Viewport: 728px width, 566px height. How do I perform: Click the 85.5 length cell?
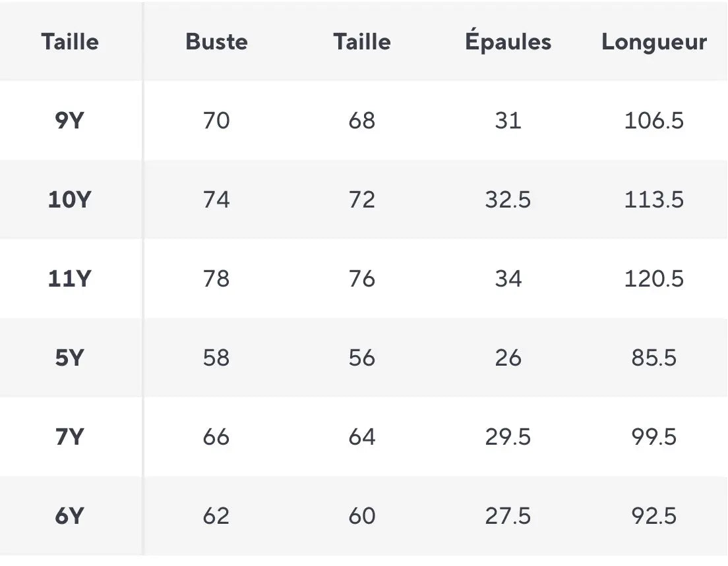click(653, 358)
